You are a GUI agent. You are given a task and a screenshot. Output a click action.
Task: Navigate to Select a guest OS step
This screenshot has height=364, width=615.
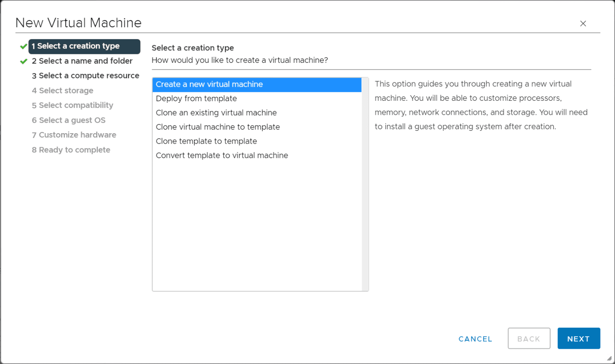tap(69, 120)
